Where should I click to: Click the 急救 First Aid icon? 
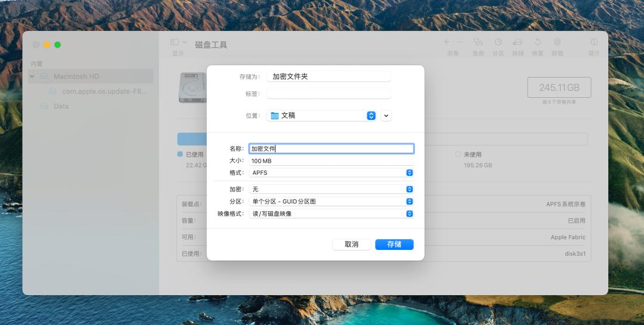coord(478,42)
